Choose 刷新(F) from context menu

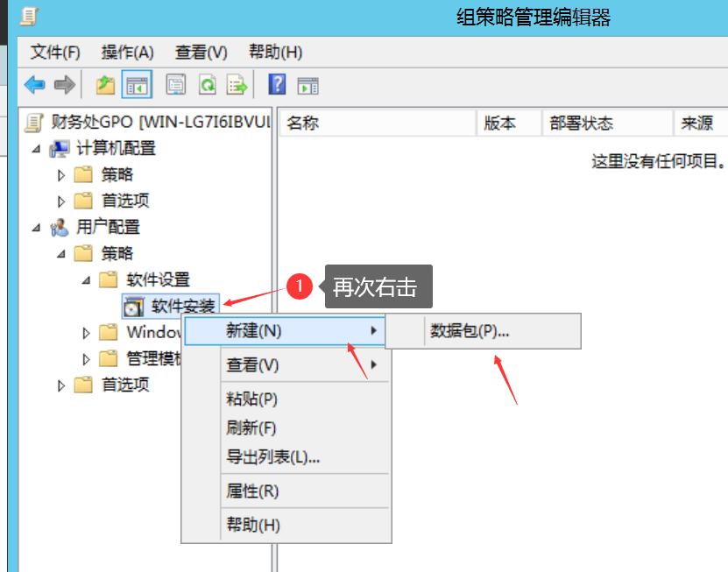285,427
